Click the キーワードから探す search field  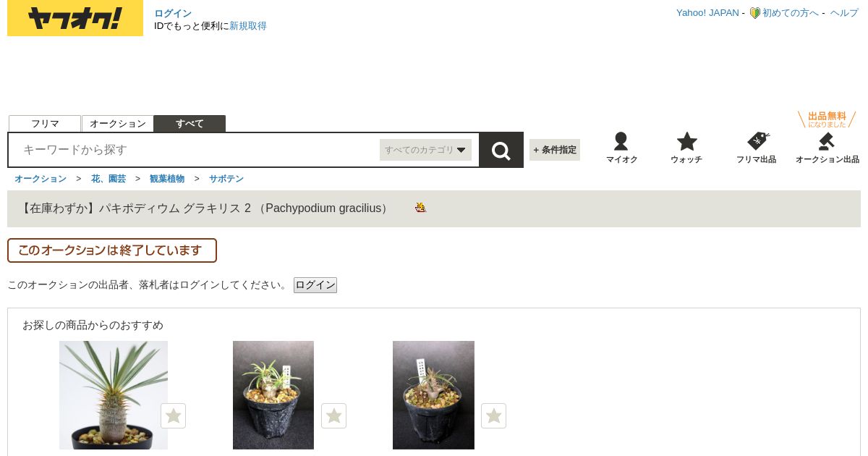tap(195, 150)
